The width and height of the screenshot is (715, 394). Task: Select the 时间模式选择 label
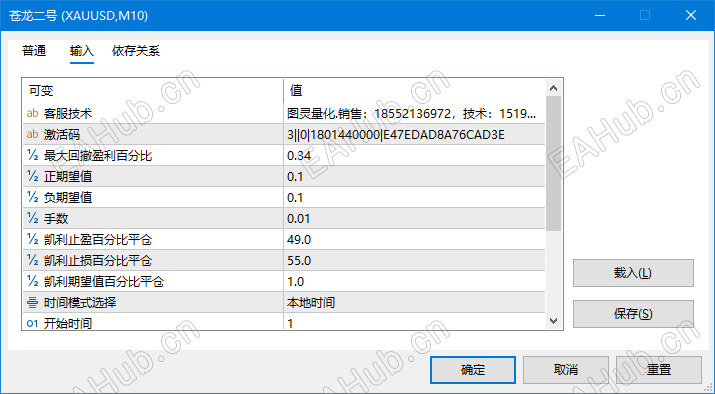(x=80, y=302)
